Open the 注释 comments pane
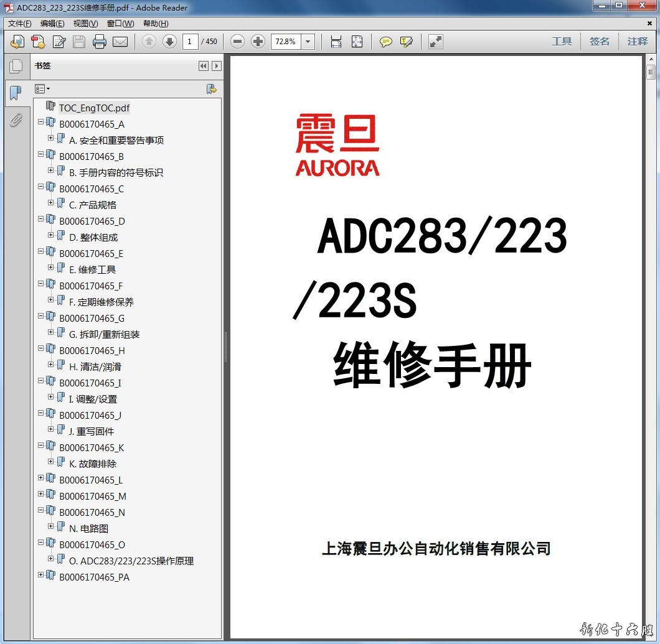This screenshot has height=644, width=660. 638,42
